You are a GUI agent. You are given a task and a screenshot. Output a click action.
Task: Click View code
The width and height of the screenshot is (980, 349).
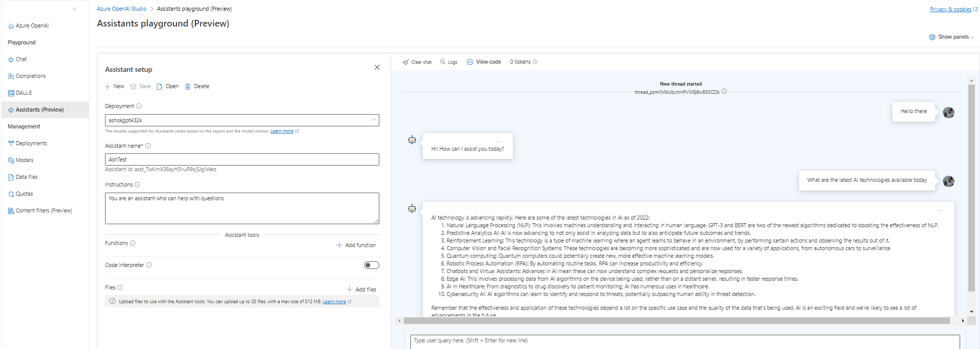484,62
